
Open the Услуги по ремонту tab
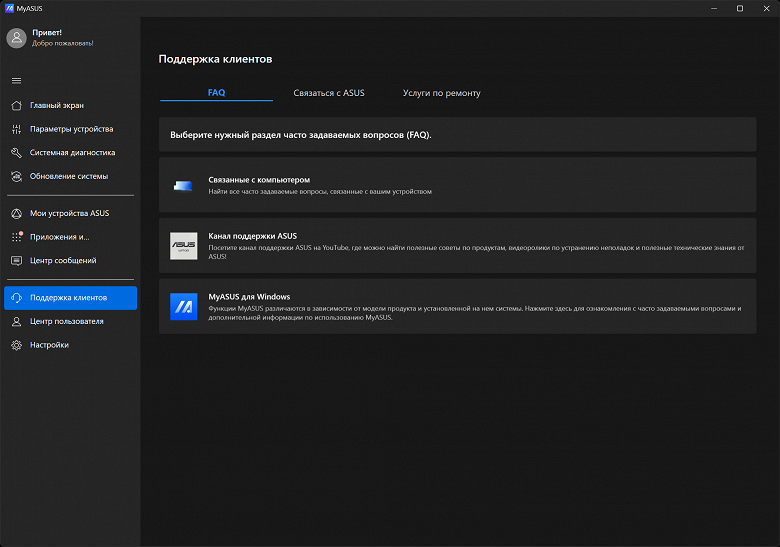pos(442,93)
